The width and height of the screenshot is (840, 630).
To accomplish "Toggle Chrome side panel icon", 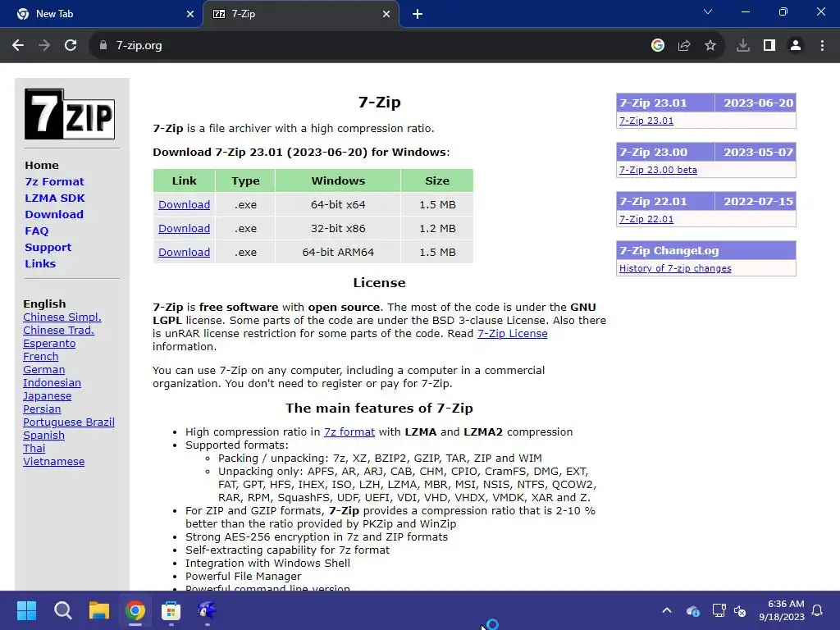I will [x=769, y=46].
